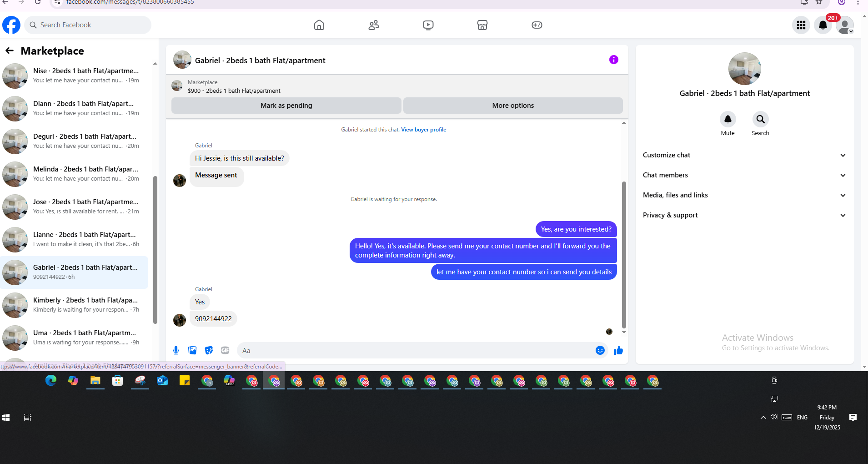Reload the page with browser refresh
Image resolution: width=868 pixels, height=464 pixels.
tap(38, 2)
